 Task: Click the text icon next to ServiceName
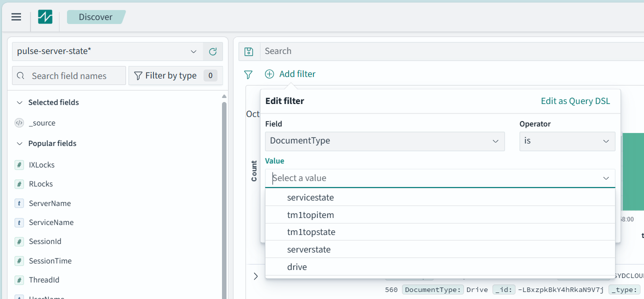[19, 222]
